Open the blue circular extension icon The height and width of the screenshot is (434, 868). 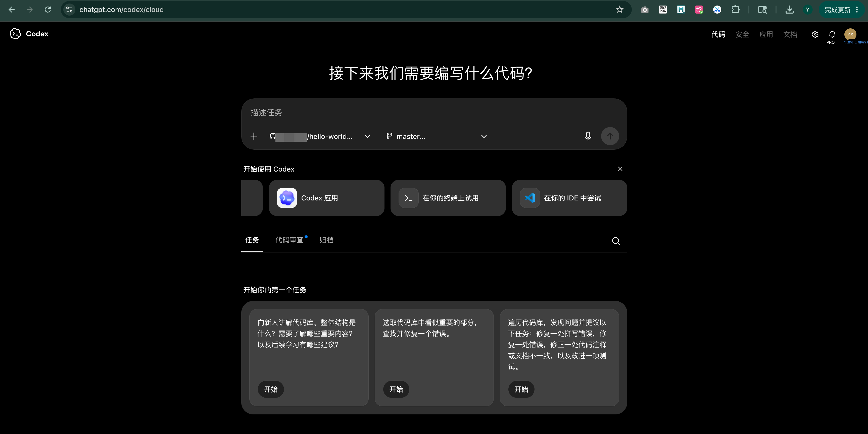pyautogui.click(x=717, y=10)
